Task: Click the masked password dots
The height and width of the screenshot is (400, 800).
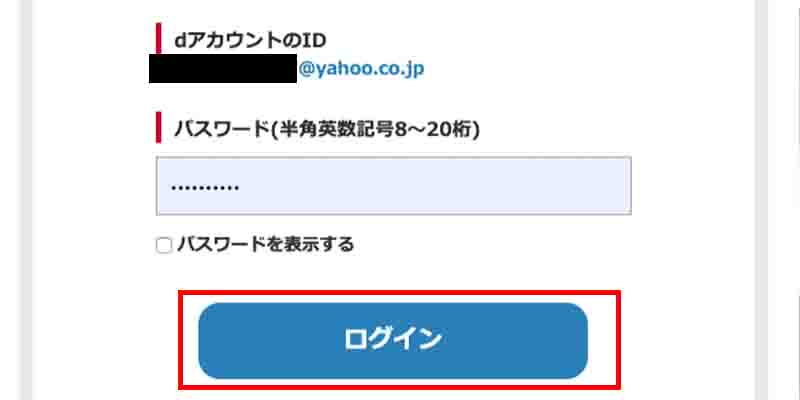Action: point(205,188)
